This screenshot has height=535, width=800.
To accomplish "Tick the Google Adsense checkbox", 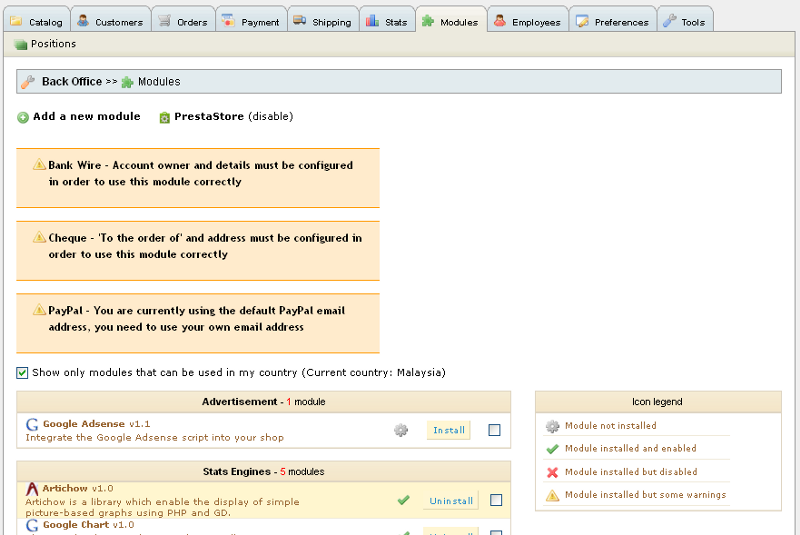I will tap(494, 430).
